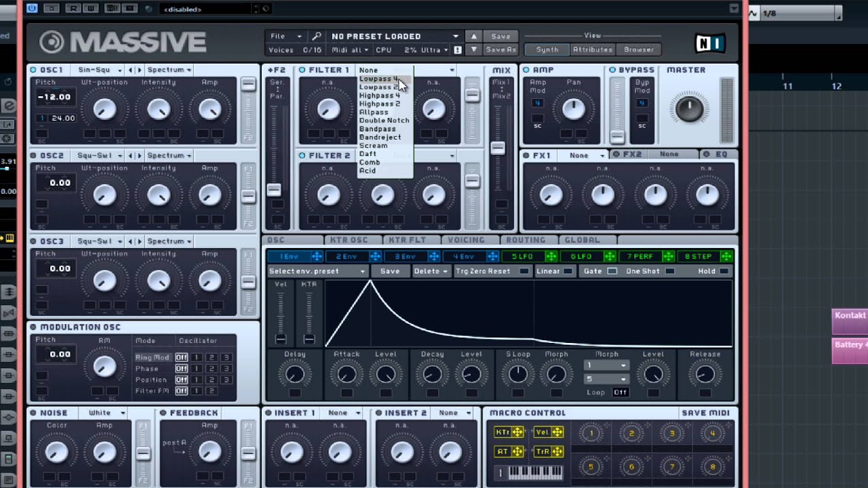This screenshot has height=488, width=868.
Task: Open OSC1 Spectrum mode dropdown
Action: click(169, 70)
